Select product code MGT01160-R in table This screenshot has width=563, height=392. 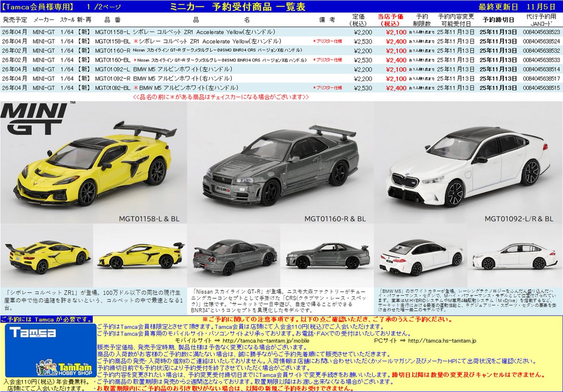click(113, 51)
